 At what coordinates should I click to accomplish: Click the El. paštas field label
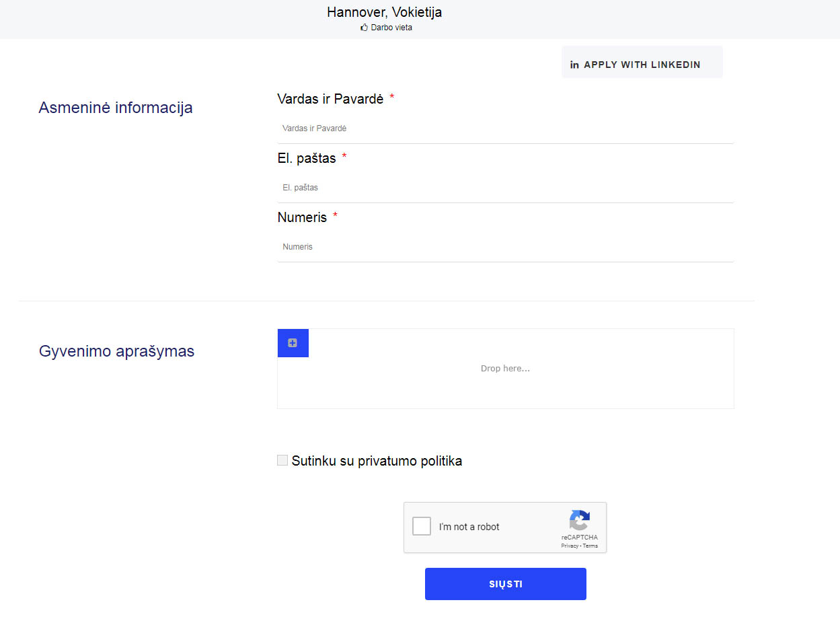(x=307, y=158)
